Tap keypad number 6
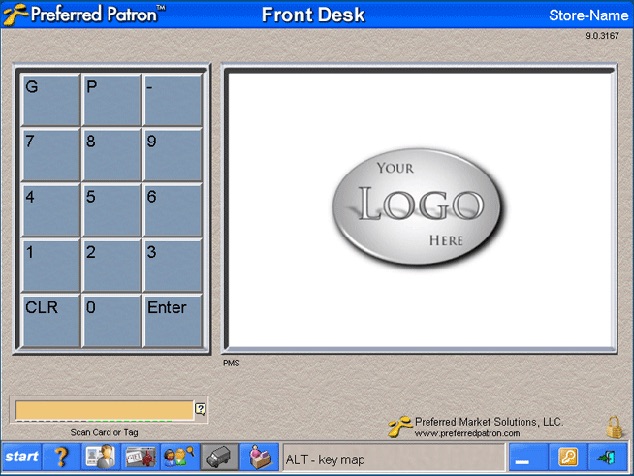The width and height of the screenshot is (634, 476). (x=173, y=210)
